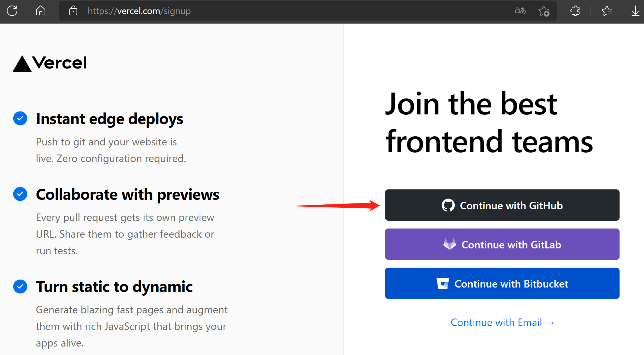Click the GitLab fox logo
The image size is (644, 355).
tap(450, 244)
